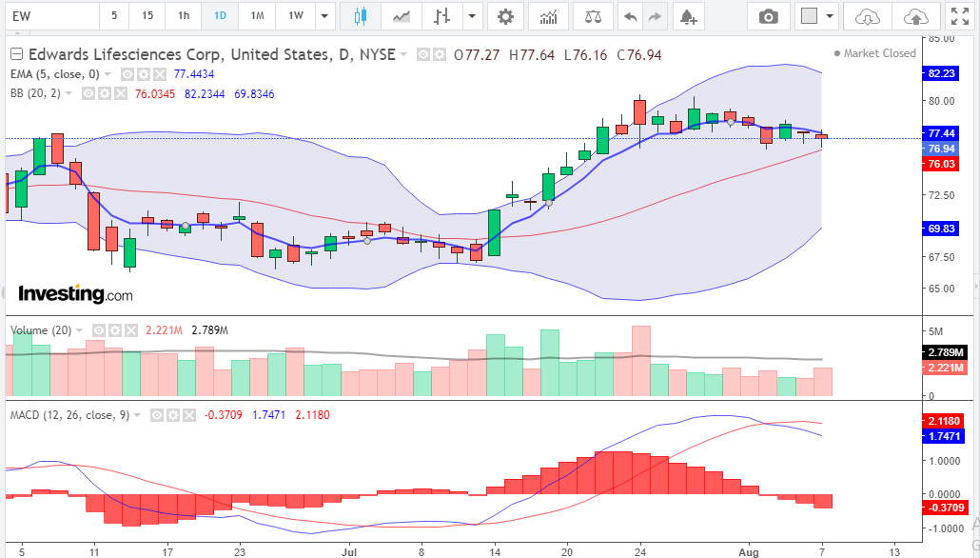Open the layout selector dropdown arrow
This screenshot has width=980, height=558.
pos(830,16)
